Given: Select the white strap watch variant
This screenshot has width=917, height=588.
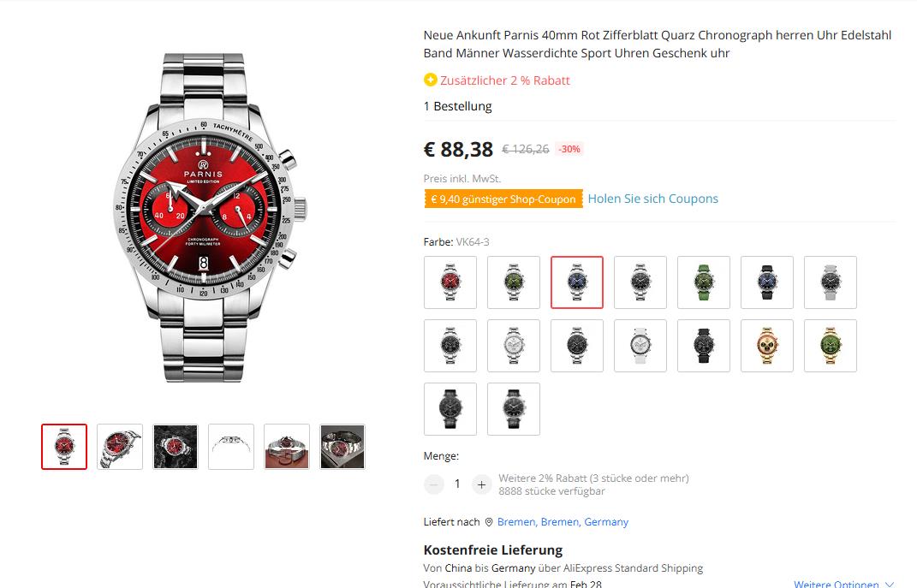Looking at the screenshot, I should 640,346.
